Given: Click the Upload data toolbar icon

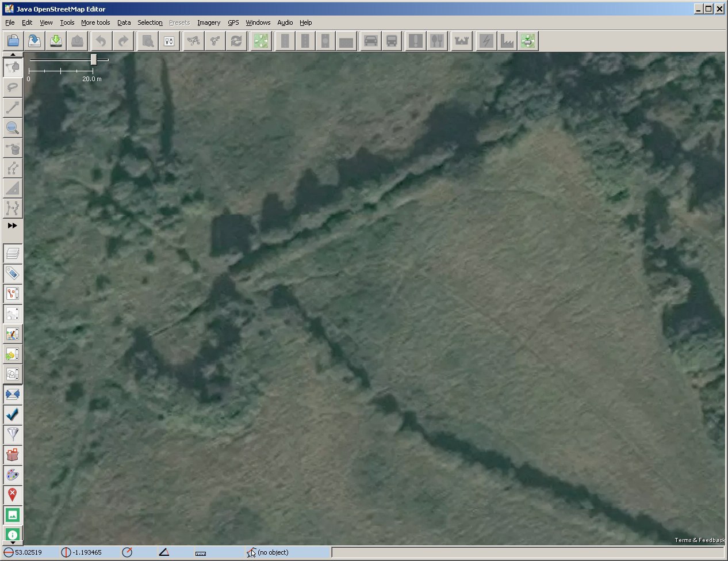Looking at the screenshot, I should [x=77, y=41].
